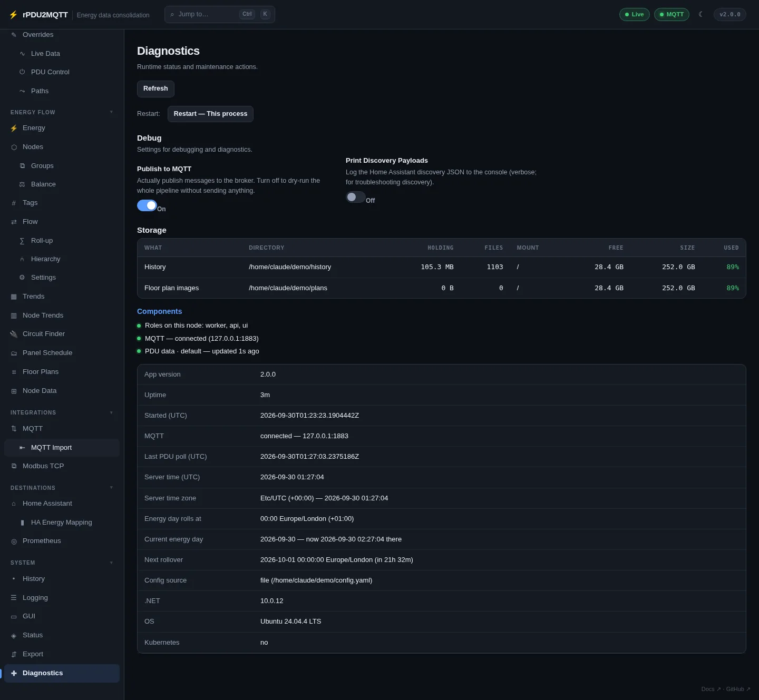
Task: Click the Hierarchy tree icon
Action: (22, 259)
